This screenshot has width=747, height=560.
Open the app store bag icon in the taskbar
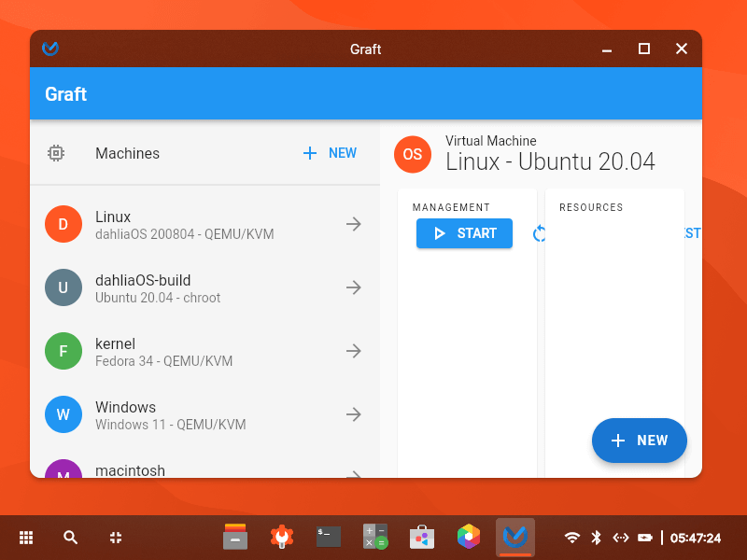coord(422,537)
